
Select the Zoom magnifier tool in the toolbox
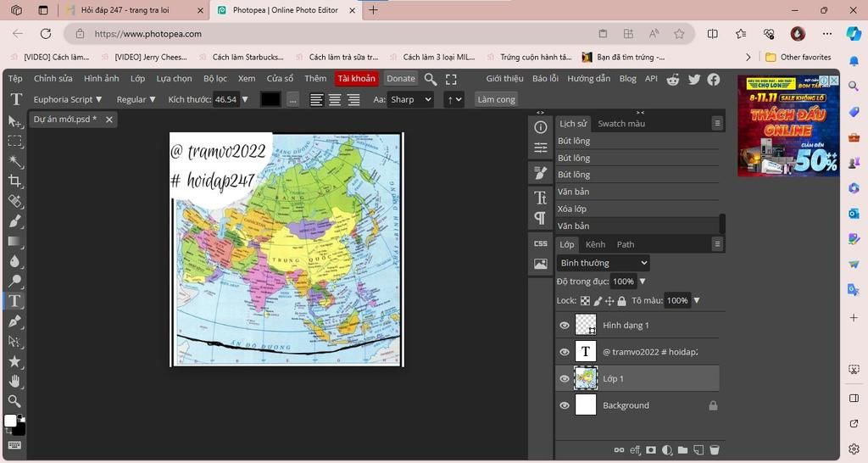pos(15,401)
